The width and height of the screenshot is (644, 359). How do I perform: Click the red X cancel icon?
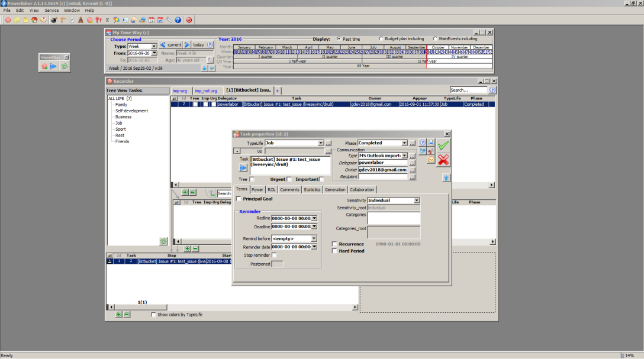click(x=443, y=159)
